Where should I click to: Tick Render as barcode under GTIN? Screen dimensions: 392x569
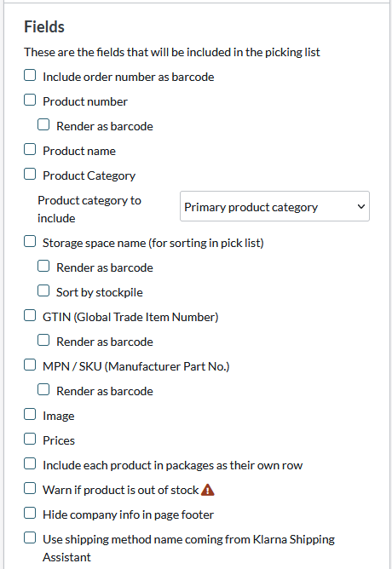pos(43,341)
